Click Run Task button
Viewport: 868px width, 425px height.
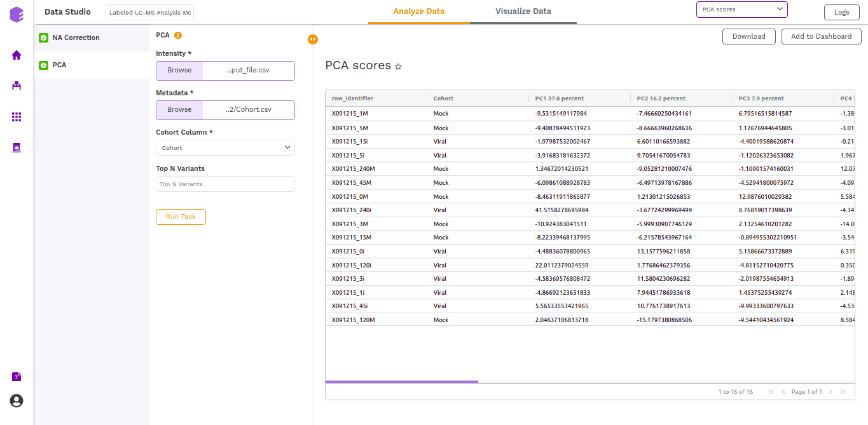[181, 217]
